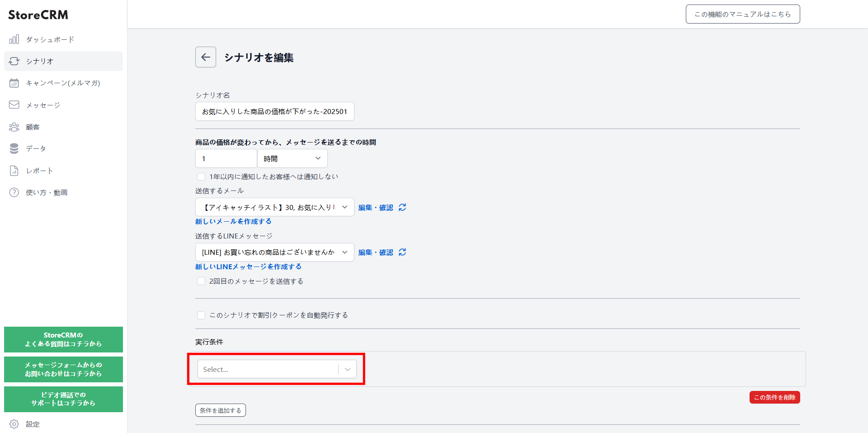
Task: Click この機能のマニュアルはこちら button
Action: click(x=743, y=14)
